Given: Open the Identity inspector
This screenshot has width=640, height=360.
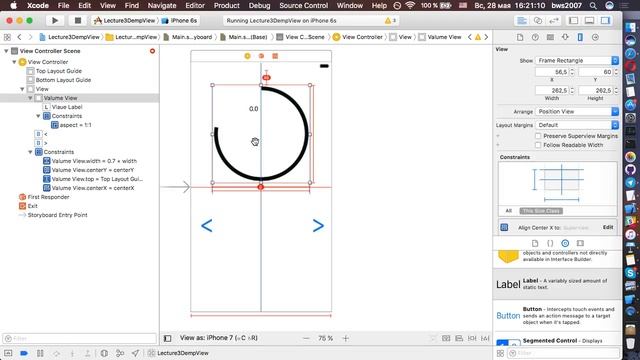Looking at the screenshot, I should pyautogui.click(x=550, y=37).
